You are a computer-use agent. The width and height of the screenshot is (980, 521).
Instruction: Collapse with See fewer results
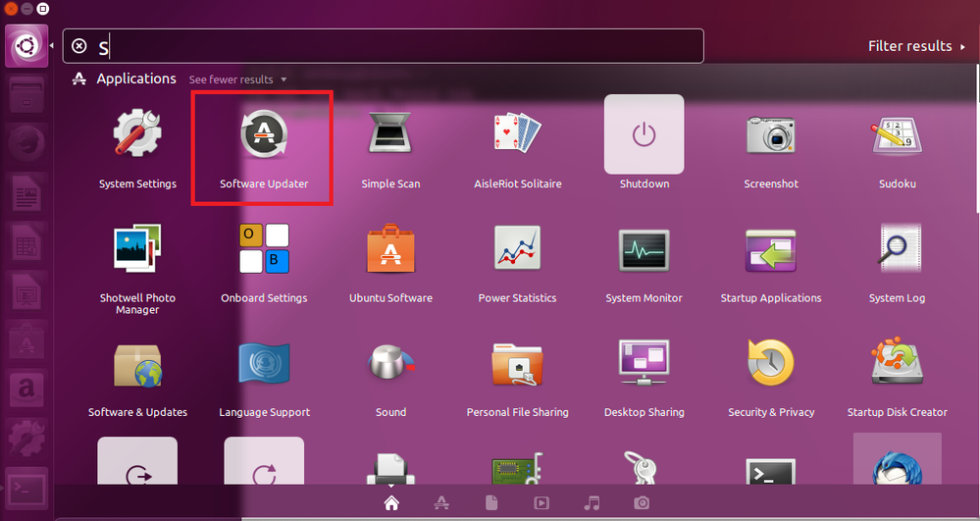tap(237, 79)
